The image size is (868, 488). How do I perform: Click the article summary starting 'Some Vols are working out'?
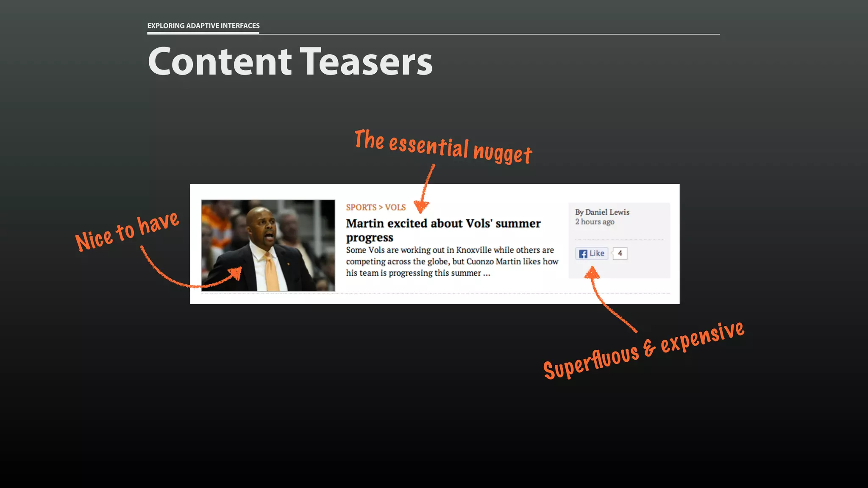(x=452, y=261)
